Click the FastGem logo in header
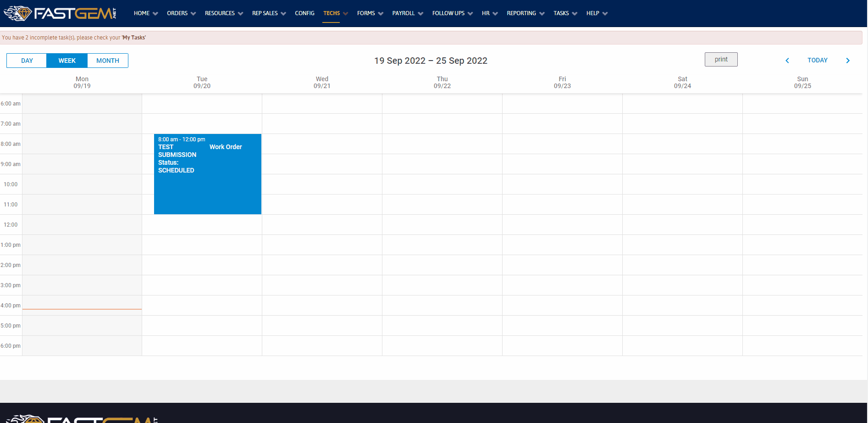868x423 pixels. coord(60,13)
